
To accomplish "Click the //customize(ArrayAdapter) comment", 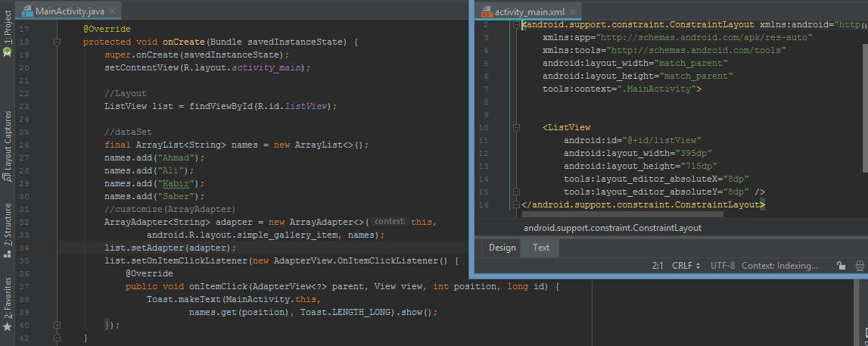I will coord(170,209).
